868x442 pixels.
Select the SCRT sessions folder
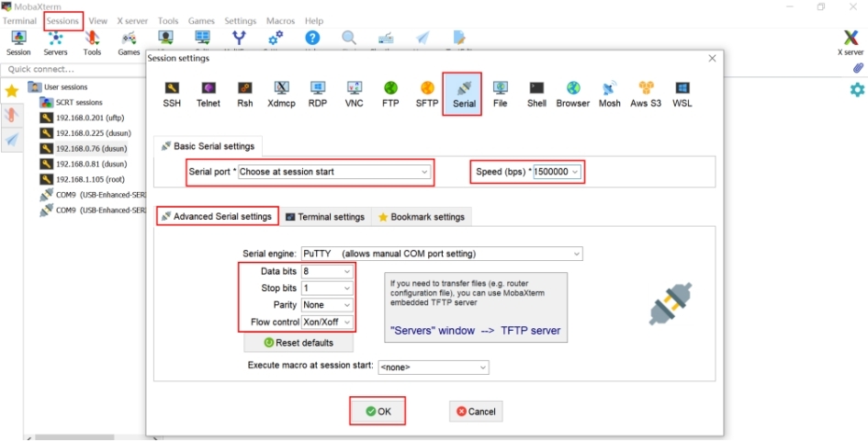pos(72,103)
